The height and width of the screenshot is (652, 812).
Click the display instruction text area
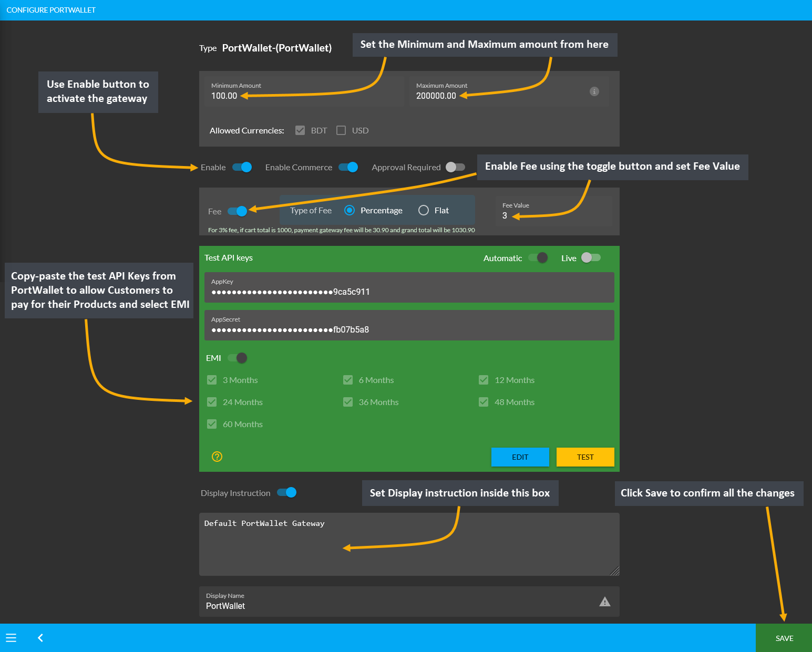(409, 544)
